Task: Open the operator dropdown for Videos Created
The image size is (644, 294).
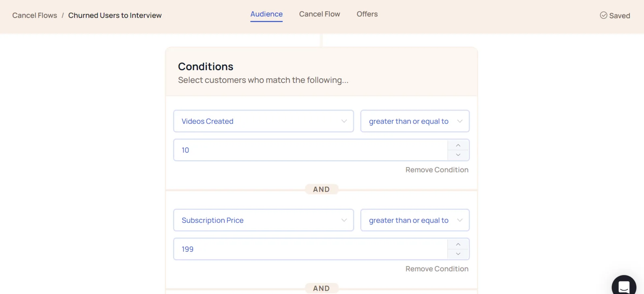Action: point(415,121)
